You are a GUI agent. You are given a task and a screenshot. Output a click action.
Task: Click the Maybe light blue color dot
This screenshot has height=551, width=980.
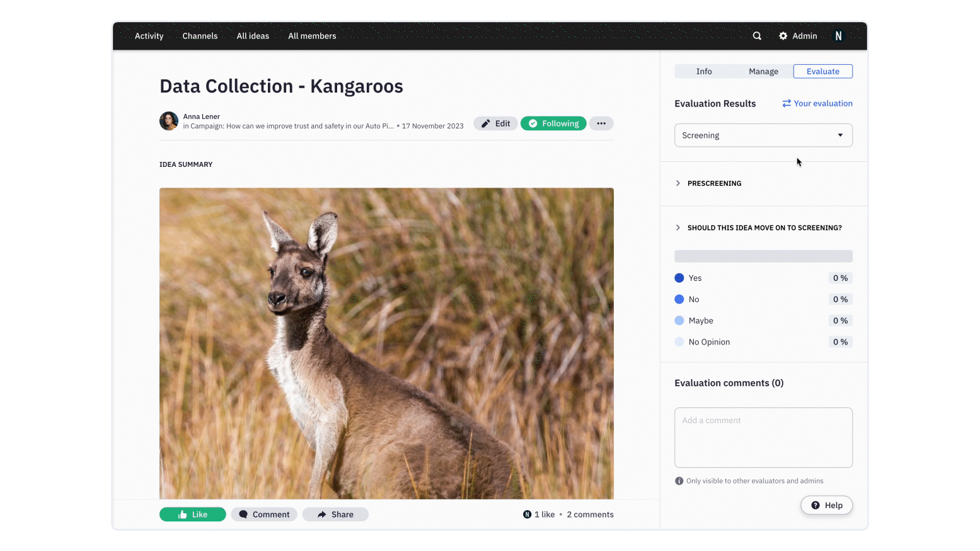679,321
